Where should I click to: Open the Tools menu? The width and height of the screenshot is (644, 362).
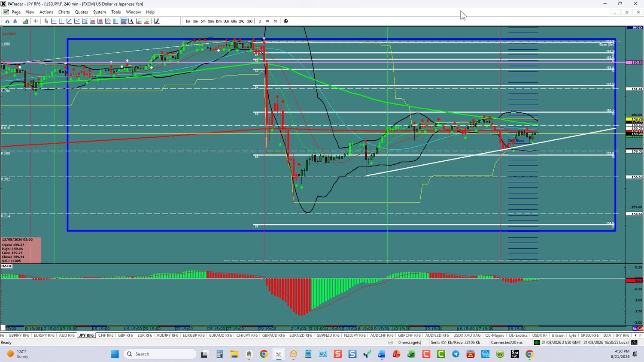[x=116, y=12]
